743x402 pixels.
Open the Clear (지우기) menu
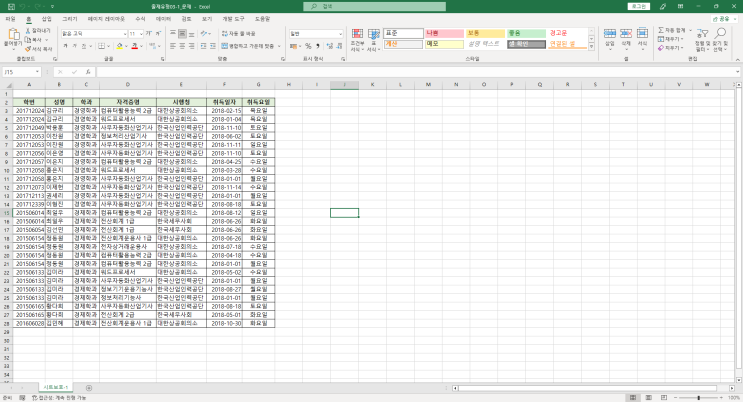[x=671, y=48]
